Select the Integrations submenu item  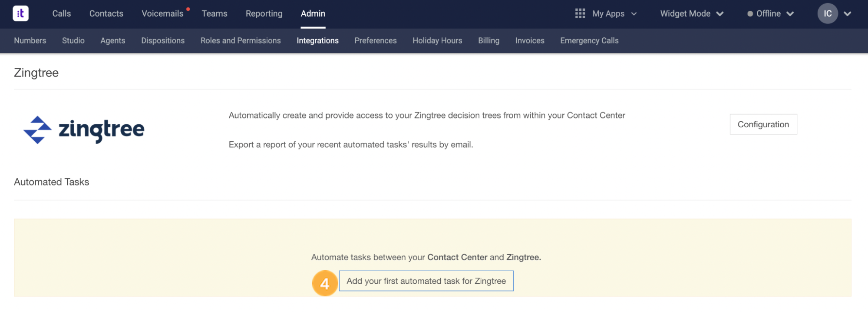pyautogui.click(x=317, y=40)
